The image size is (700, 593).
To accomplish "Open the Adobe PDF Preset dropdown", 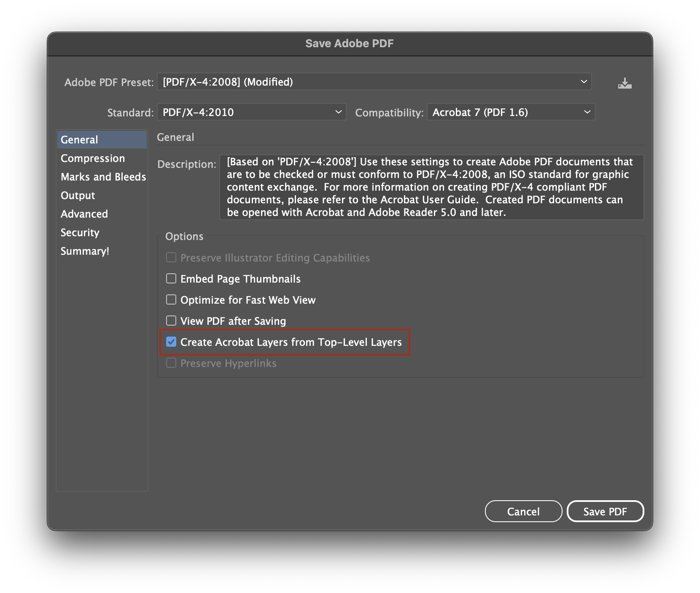I will point(374,82).
